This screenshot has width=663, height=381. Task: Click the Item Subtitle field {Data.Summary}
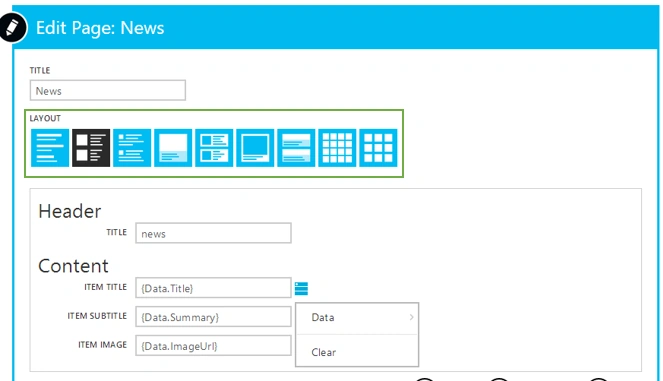point(213,317)
